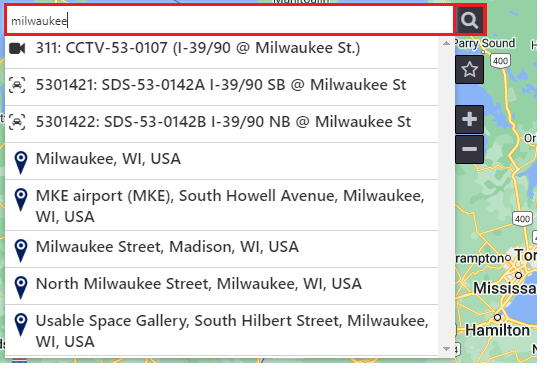Select 5301421: SDS-53-0142A I-39/90 SB result
The height and width of the screenshot is (382, 555).
point(222,87)
